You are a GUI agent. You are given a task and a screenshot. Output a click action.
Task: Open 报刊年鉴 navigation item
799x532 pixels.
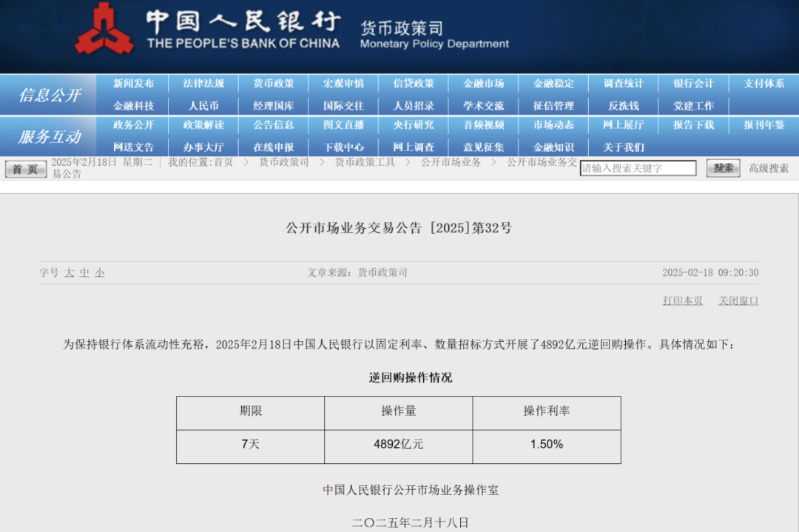point(763,125)
